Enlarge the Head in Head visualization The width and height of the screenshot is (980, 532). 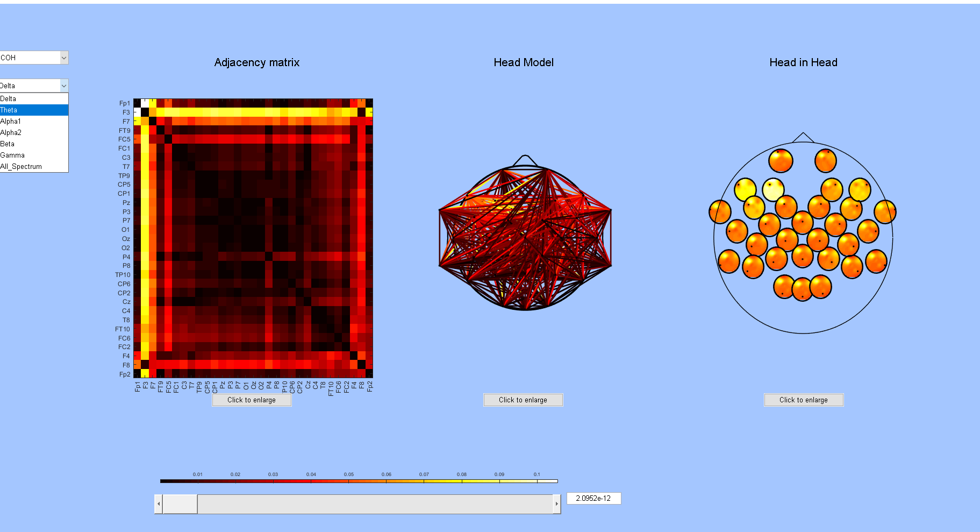click(803, 400)
